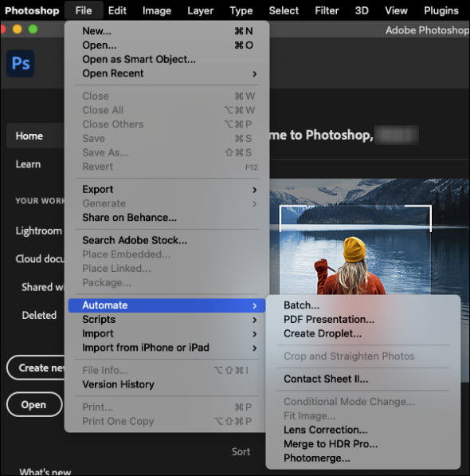This screenshot has width=470, height=476.
Task: Open the Edit menu
Action: tap(117, 10)
